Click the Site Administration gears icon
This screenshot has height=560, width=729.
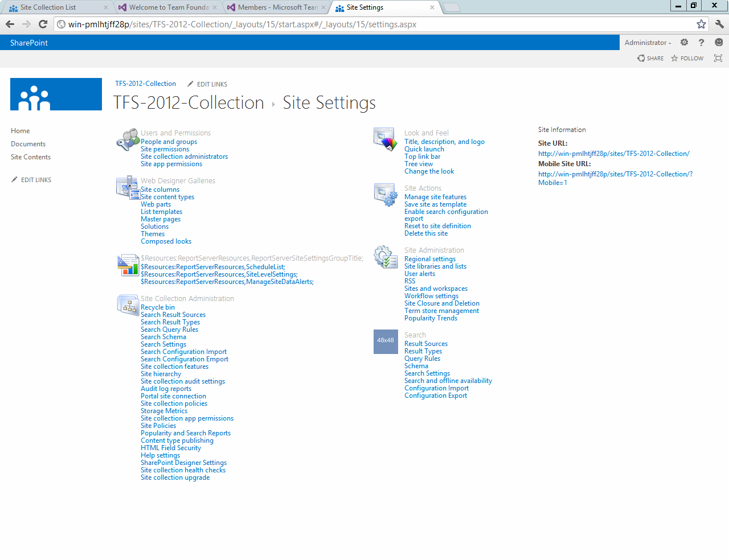(385, 256)
